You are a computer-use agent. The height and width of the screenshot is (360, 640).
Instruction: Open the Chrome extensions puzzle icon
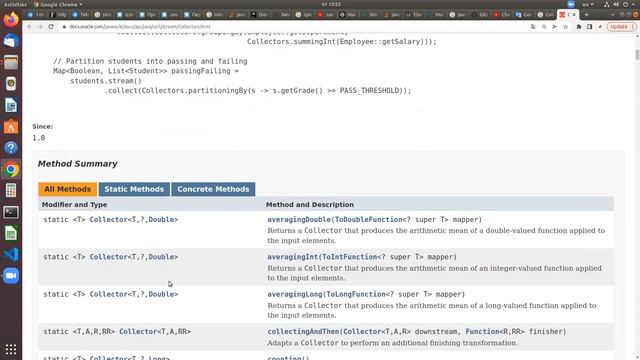(x=579, y=27)
